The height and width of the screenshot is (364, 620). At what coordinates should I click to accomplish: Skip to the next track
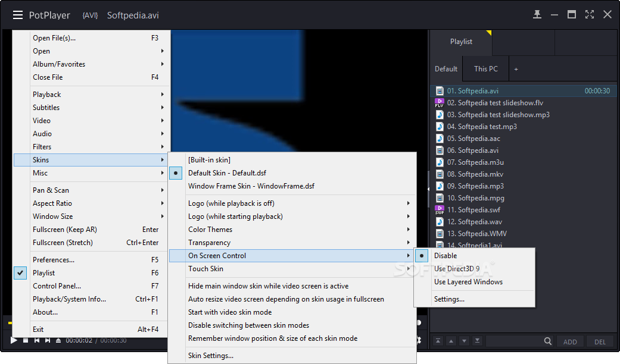pos(48,340)
